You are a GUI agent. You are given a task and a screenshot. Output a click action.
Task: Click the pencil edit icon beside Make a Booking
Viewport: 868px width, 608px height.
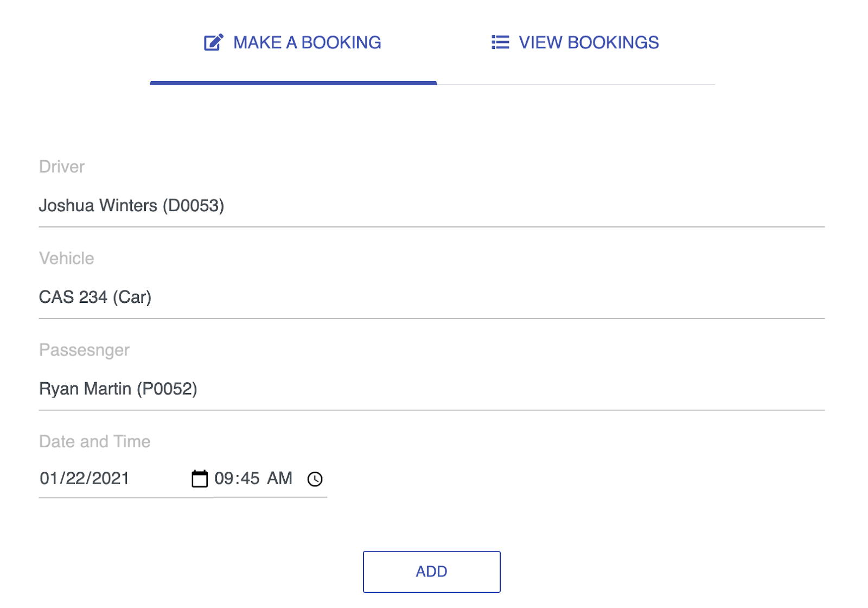[x=213, y=42]
